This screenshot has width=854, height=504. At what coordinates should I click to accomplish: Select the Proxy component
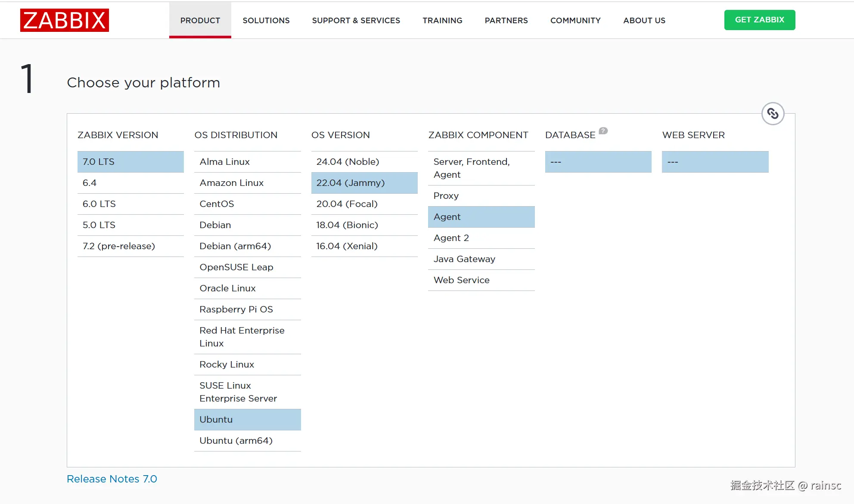point(481,196)
